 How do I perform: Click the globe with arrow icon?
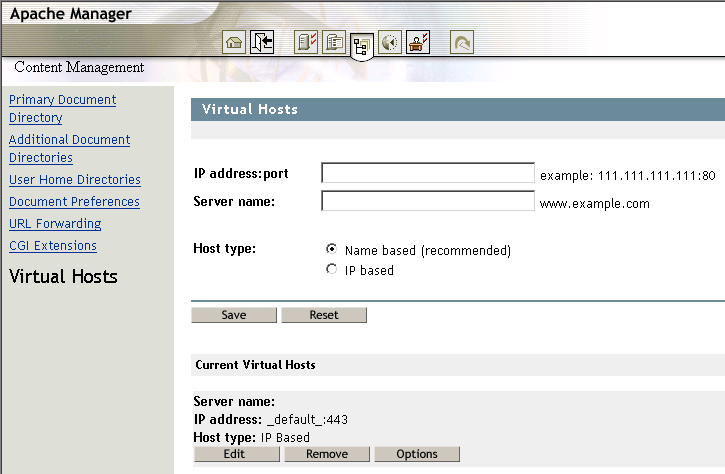(x=390, y=43)
